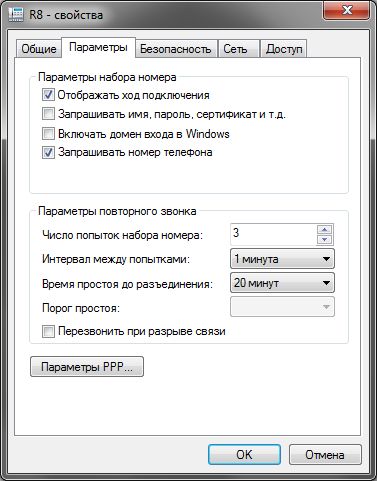Confirm with the OK button
The height and width of the screenshot is (481, 377).
(x=244, y=455)
